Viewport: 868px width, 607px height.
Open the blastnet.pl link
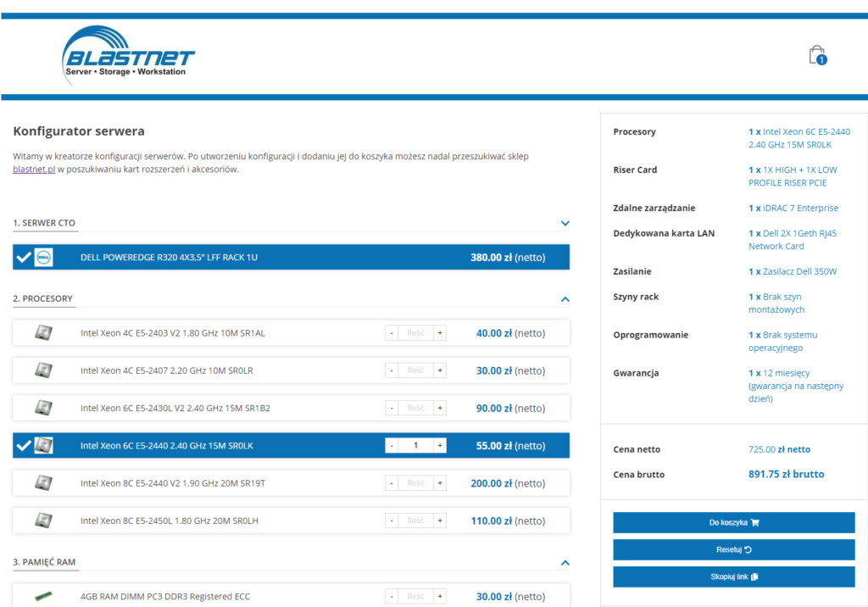tap(34, 169)
